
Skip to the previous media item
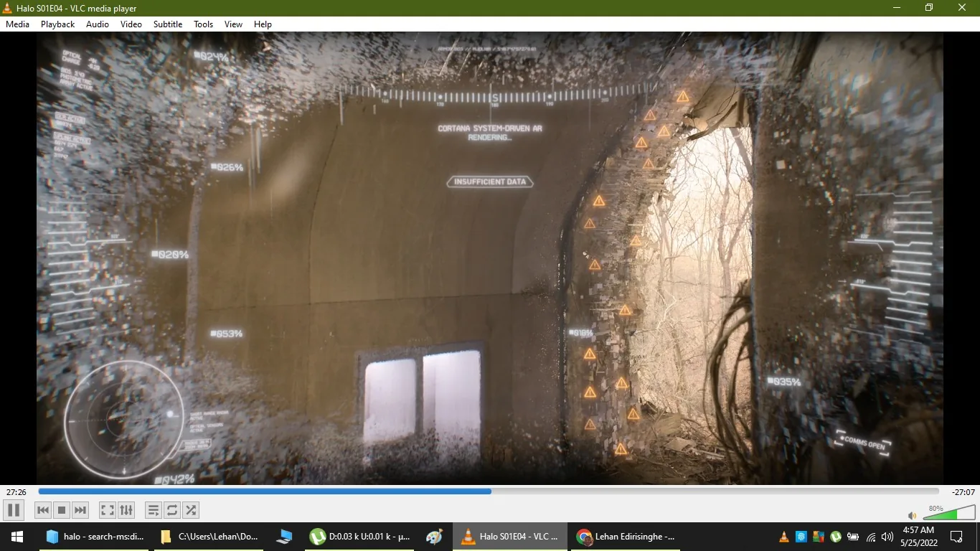click(x=42, y=510)
